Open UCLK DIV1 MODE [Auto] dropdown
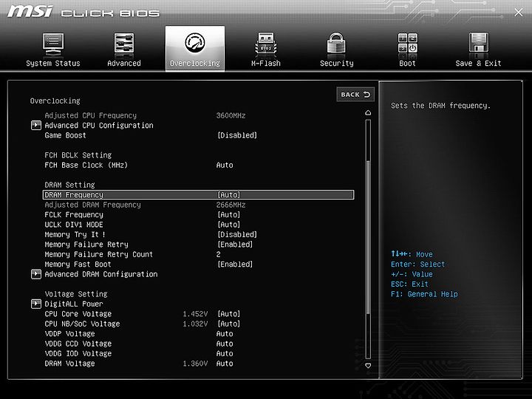Viewport: 532px width, 399px height. pyautogui.click(x=228, y=225)
